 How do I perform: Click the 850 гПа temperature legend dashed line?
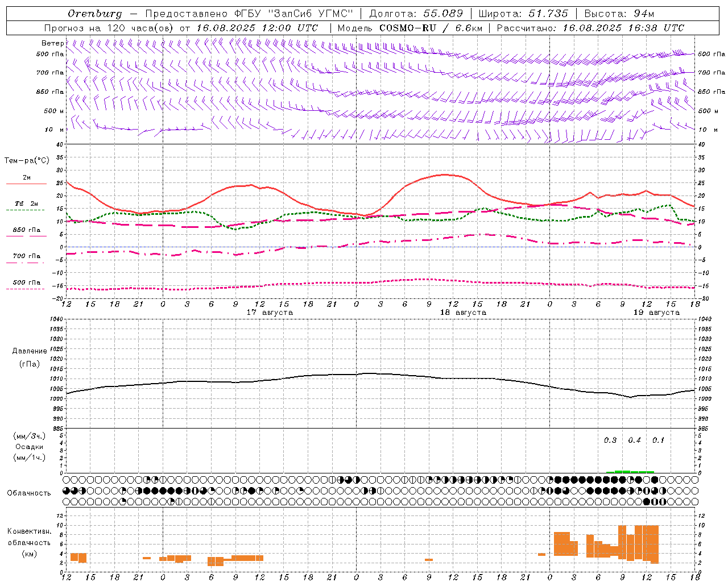(26, 236)
